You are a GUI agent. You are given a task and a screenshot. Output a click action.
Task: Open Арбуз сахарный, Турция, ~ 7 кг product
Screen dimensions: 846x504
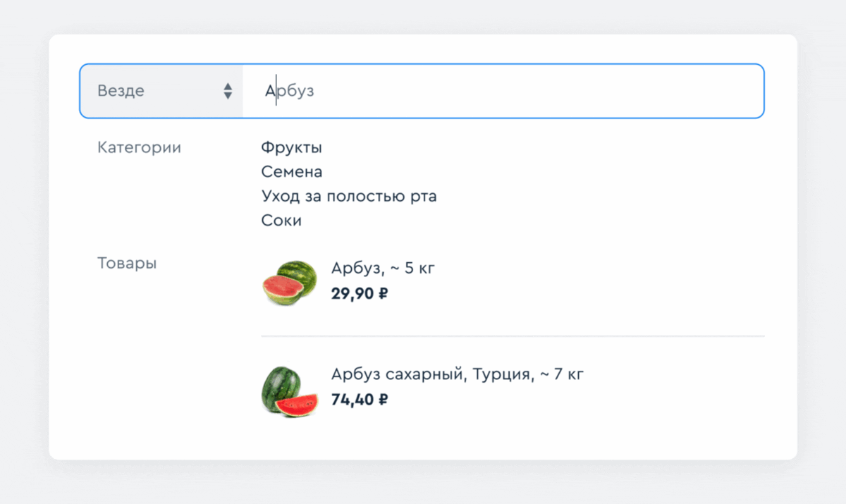tap(457, 374)
